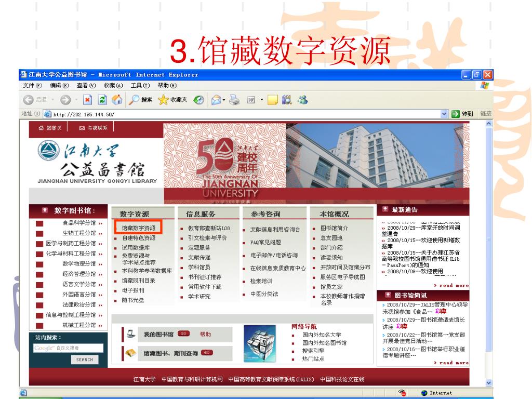Click the 回首页 home icon link
Image resolution: width=532 pixels, height=399 pixels.
pyautogui.click(x=50, y=128)
